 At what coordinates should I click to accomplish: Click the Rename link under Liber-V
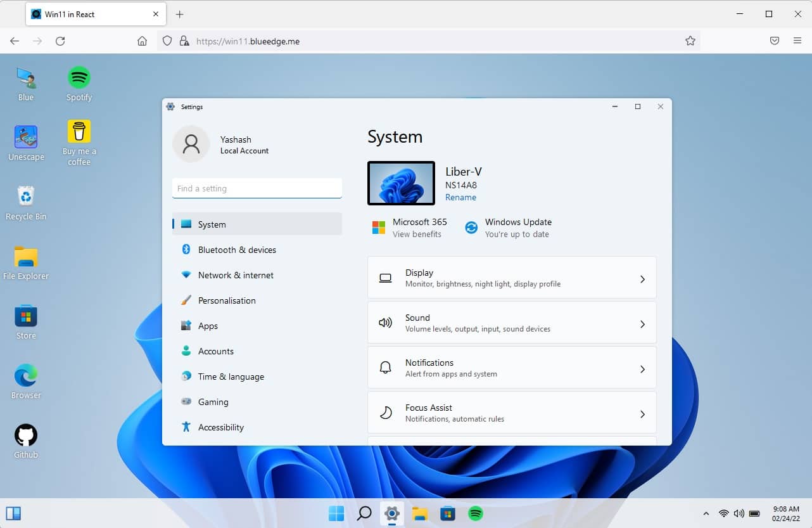click(x=460, y=197)
